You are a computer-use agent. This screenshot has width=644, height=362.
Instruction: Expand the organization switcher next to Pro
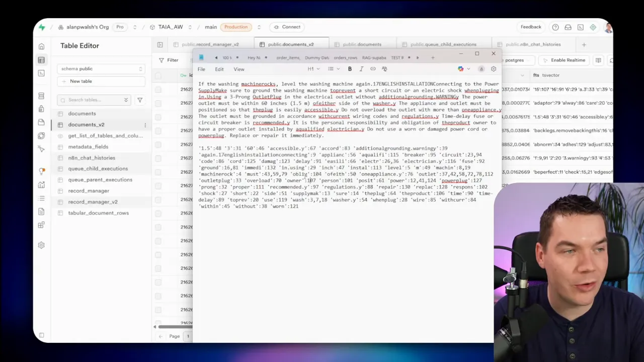tap(135, 27)
